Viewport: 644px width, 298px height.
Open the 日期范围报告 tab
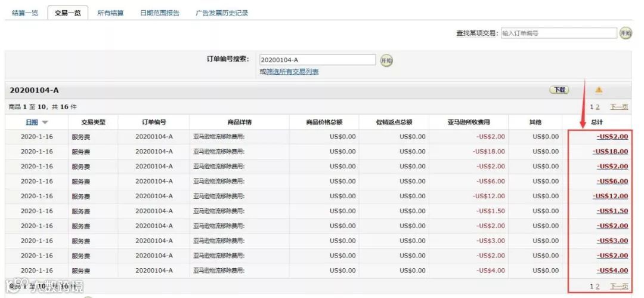pyautogui.click(x=160, y=13)
